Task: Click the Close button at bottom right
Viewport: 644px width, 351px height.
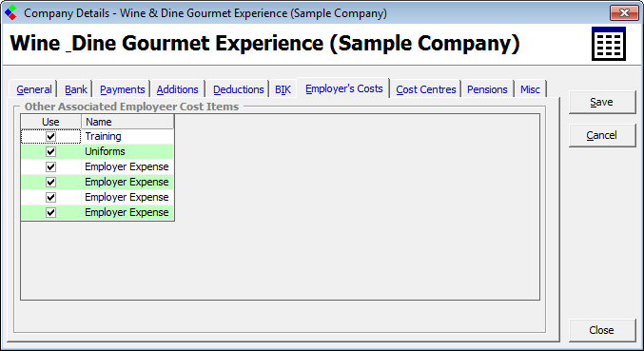Action: [x=602, y=330]
